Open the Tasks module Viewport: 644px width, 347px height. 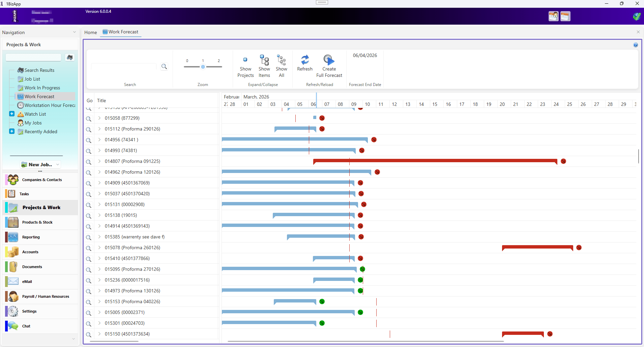[40, 194]
